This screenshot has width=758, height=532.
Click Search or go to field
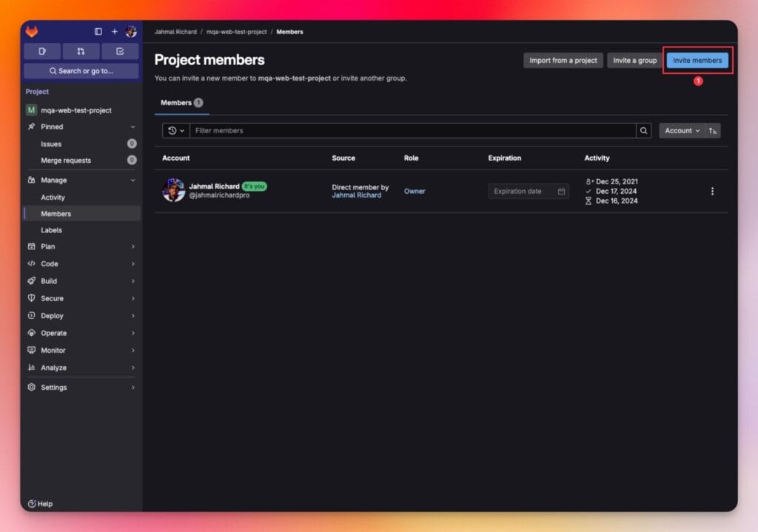pyautogui.click(x=81, y=71)
